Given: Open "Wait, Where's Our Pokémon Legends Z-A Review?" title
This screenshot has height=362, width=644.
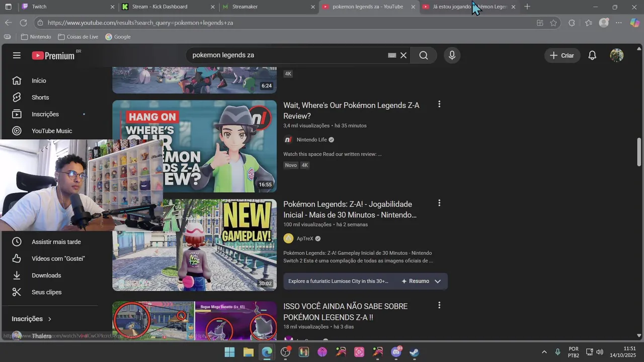Looking at the screenshot, I should (x=351, y=111).
